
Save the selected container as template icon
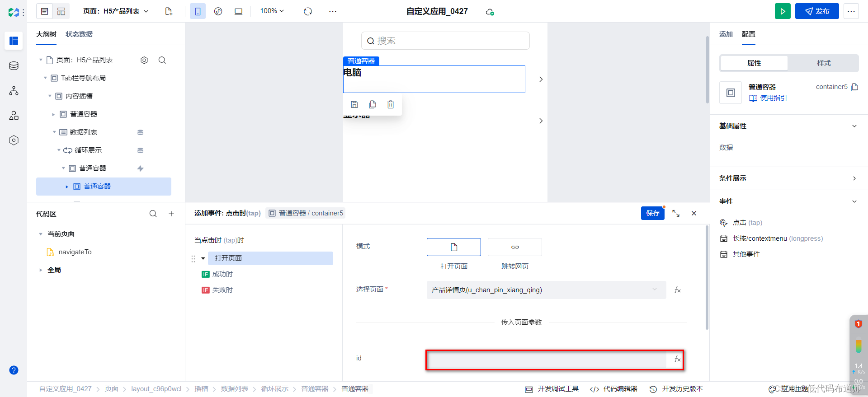coord(354,104)
